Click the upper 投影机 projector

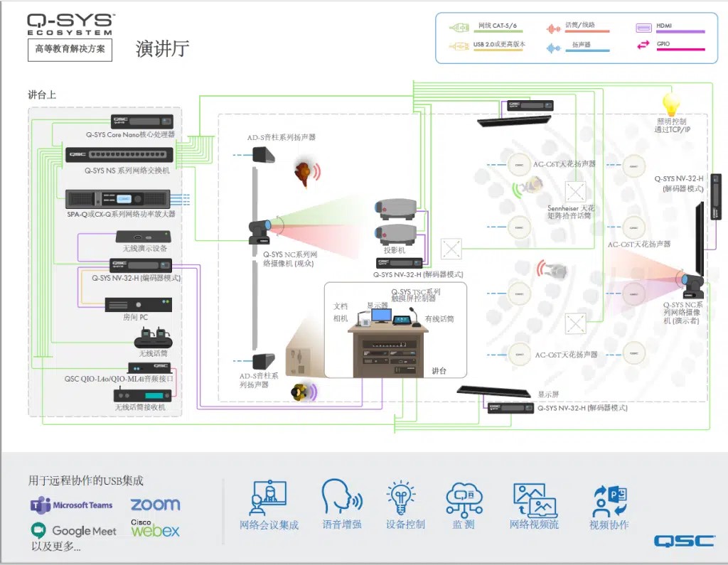click(396, 209)
